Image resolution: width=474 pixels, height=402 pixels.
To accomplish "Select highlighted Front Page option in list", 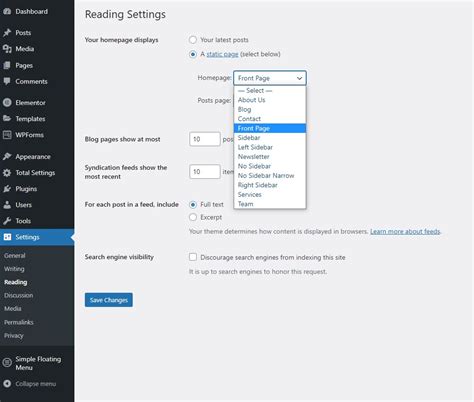I will coord(270,128).
